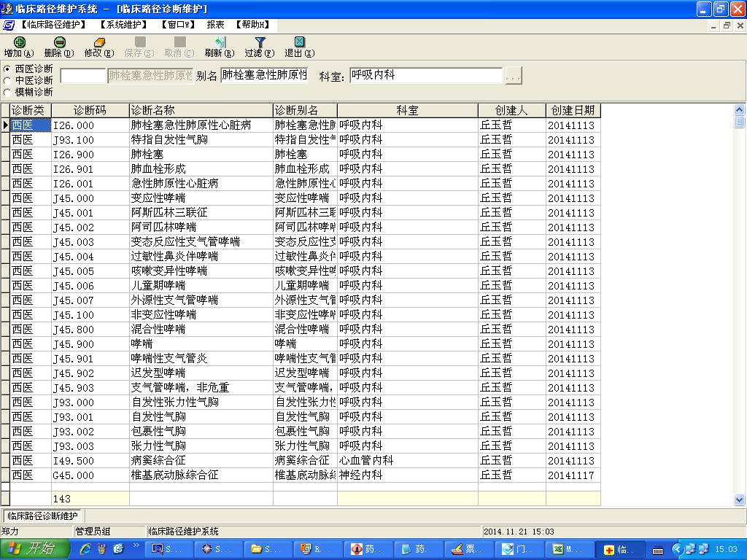Click the 退出(X) exit toolbar icon
The image size is (747, 560).
point(299,42)
